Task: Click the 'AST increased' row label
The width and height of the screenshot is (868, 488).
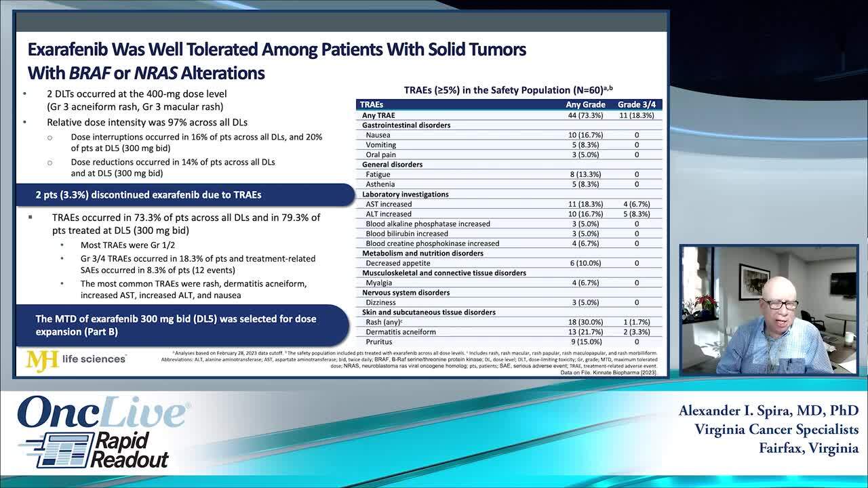Action: pyautogui.click(x=389, y=204)
